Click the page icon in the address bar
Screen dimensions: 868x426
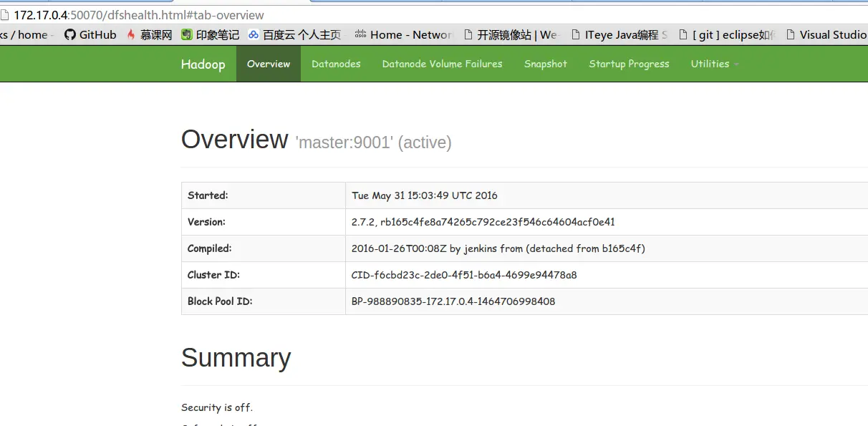7,14
